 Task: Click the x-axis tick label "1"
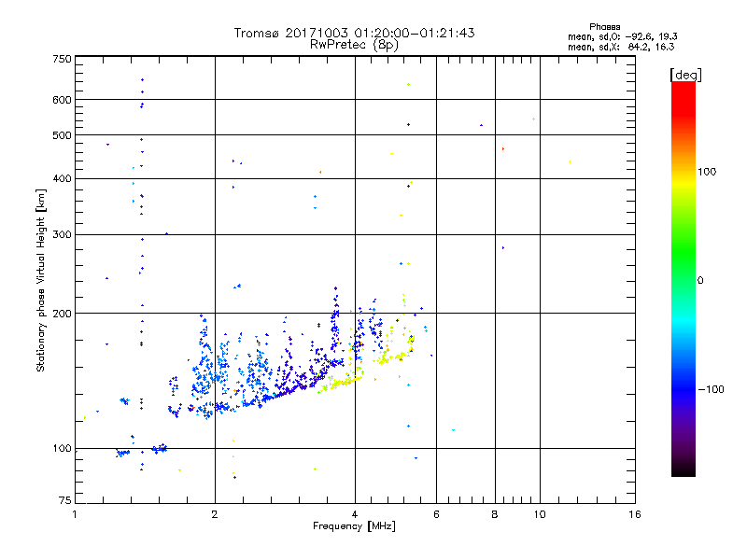coord(75,514)
